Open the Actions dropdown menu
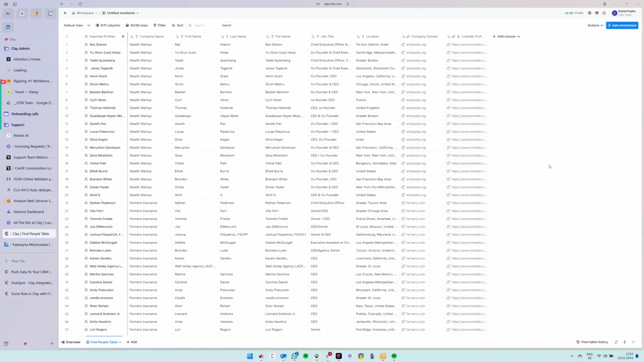 pyautogui.click(x=595, y=26)
